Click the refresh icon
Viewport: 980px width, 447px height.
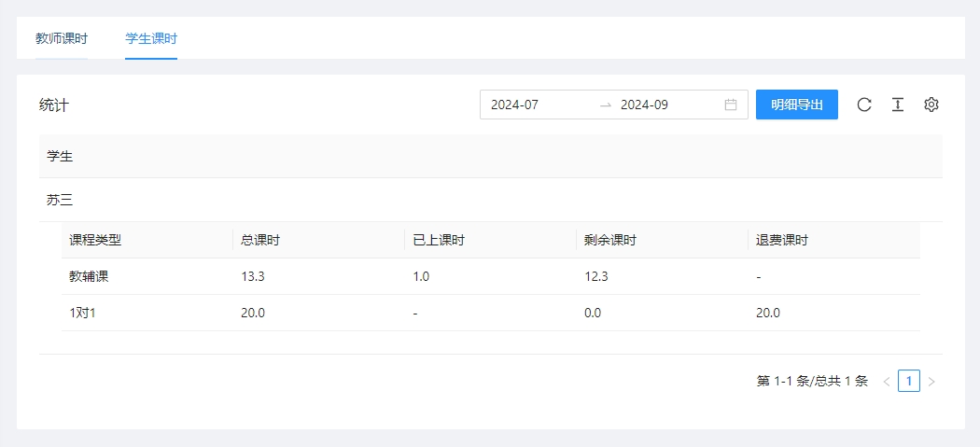click(x=864, y=105)
